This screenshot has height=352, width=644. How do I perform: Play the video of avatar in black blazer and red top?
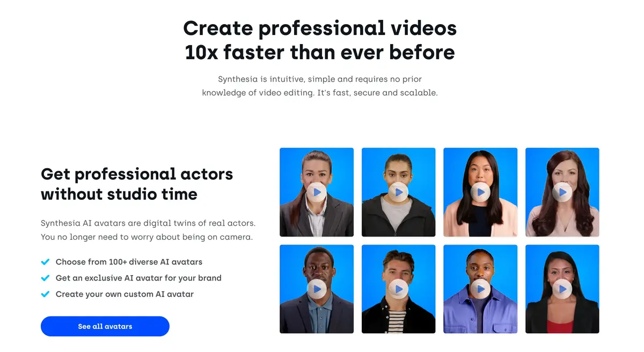tap(562, 289)
